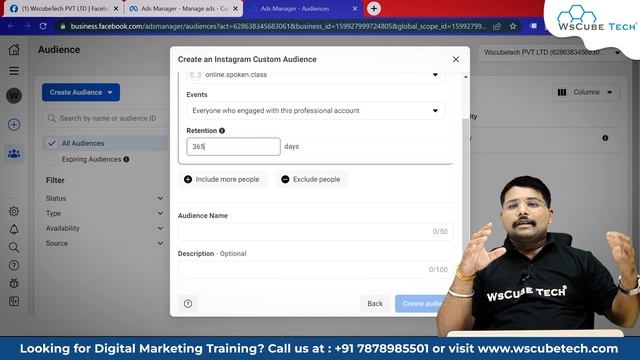
Task: Click the Description optional field
Action: pos(316,270)
